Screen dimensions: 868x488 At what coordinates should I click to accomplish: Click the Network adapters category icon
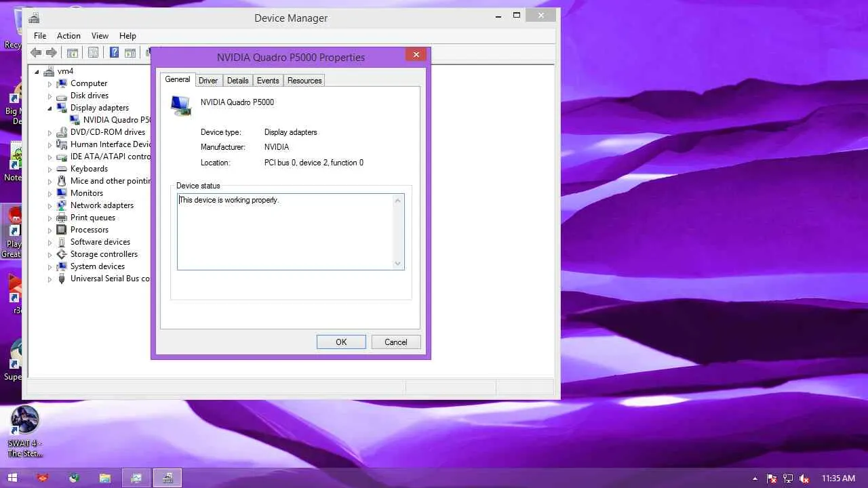(x=62, y=205)
